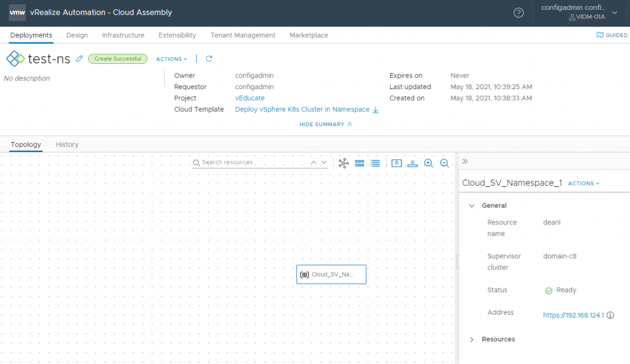Click the collapse-all canvas icon
Screen dimensions: 630x364
397,163
